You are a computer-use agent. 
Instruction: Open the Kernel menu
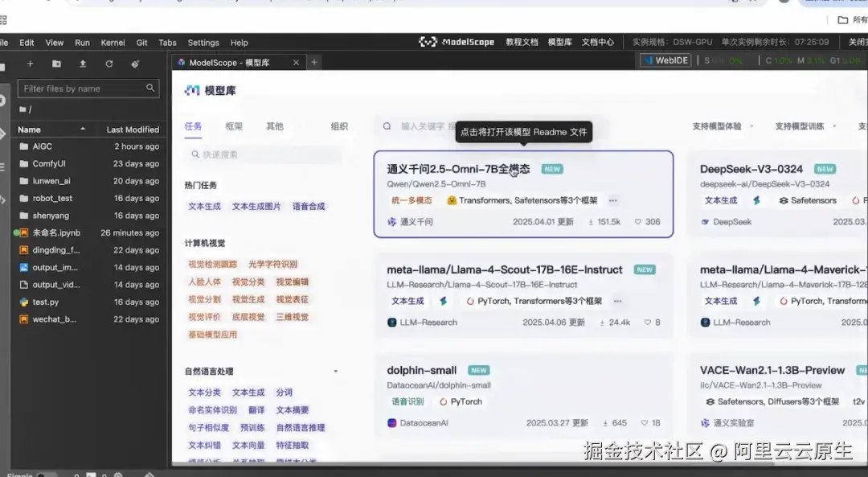click(112, 42)
